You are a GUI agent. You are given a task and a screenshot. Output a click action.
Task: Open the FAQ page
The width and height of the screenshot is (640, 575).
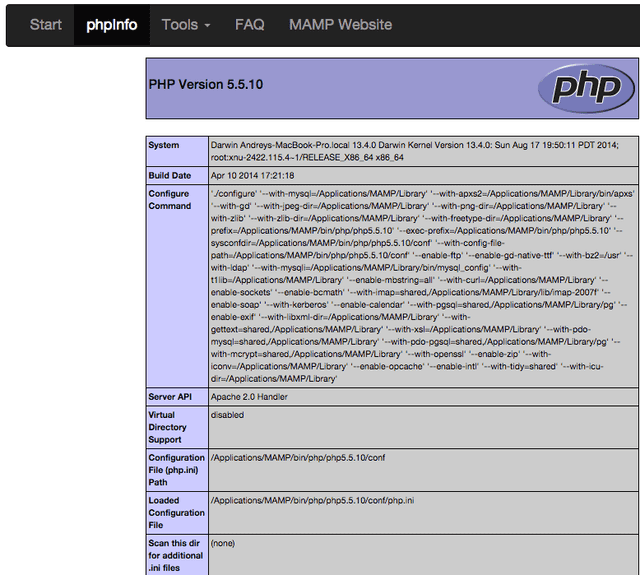[249, 25]
